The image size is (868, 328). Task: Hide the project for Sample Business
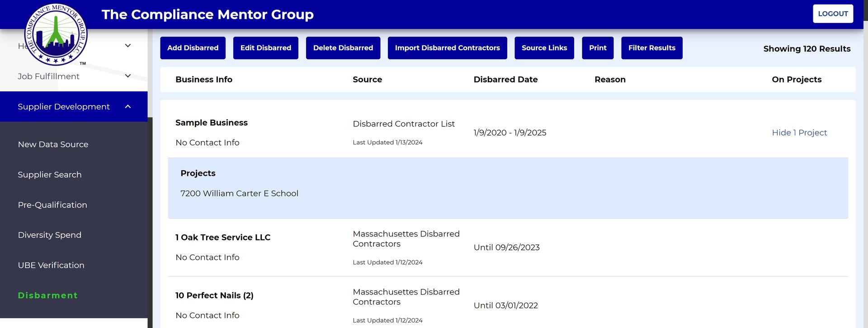(x=799, y=133)
